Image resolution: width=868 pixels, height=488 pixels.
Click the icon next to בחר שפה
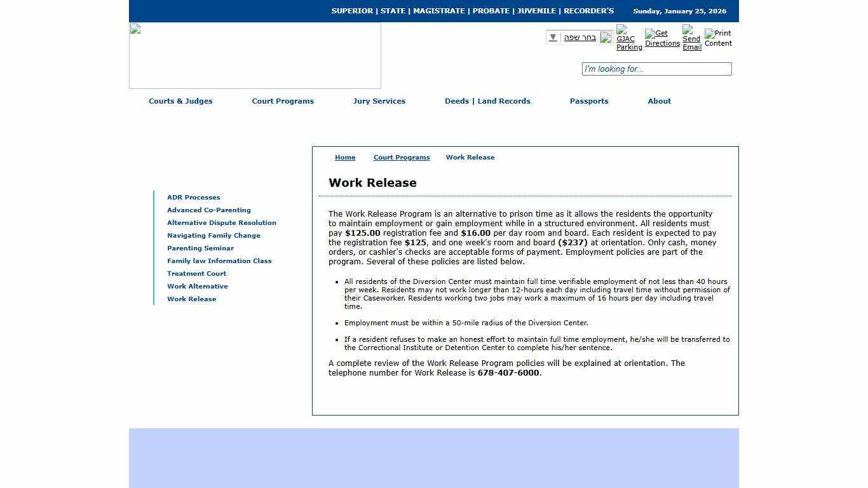[x=606, y=37]
